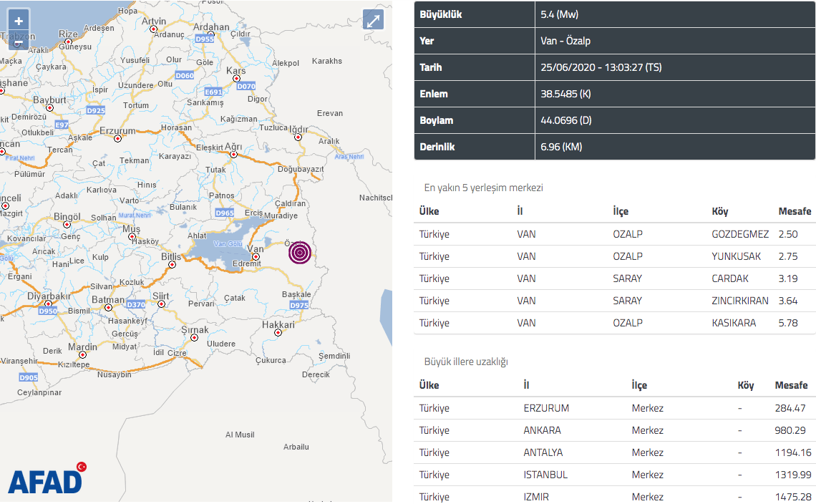This screenshot has width=816, height=504.
Task: Expand map to fullscreen with arrow icon
Action: (373, 21)
